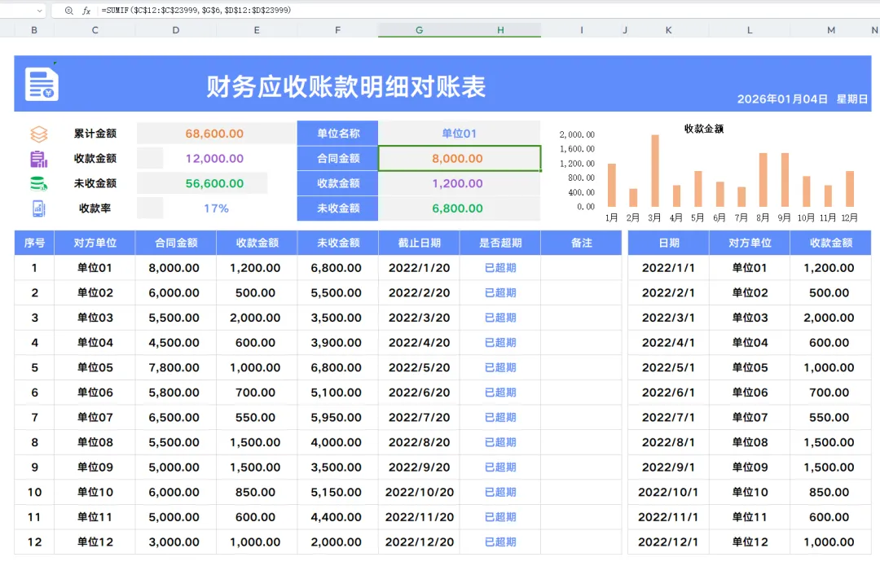Select the 5,950.00 unreceived amount cell
Image resolution: width=880 pixels, height=588 pixels.
[337, 418]
